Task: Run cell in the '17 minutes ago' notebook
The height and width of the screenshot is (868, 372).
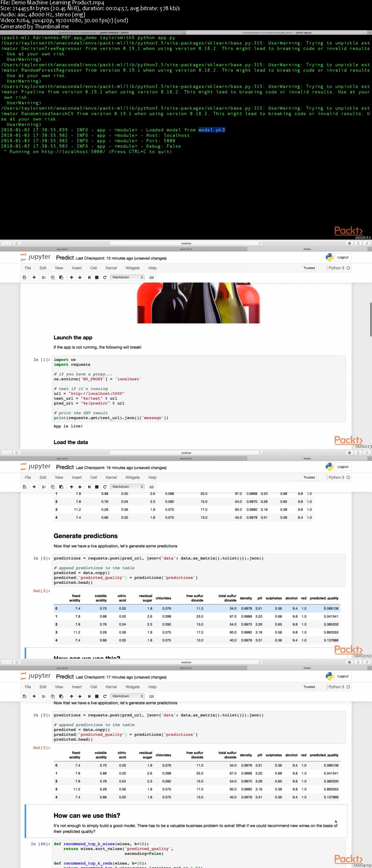Action: pyautogui.click(x=89, y=696)
